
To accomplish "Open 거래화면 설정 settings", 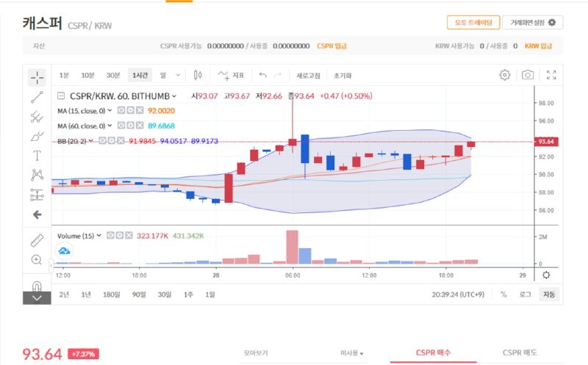I will pos(532,23).
